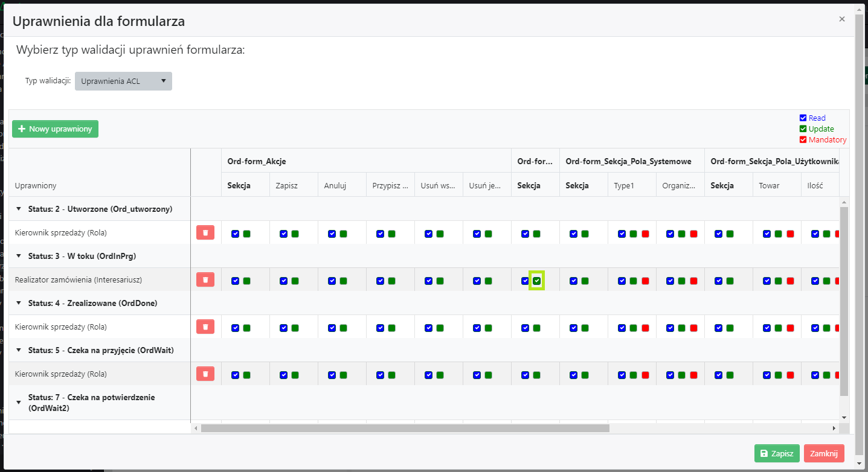
Task: Uncheck Read for Zapisz in Realizator zamówienia row
Action: (x=283, y=281)
